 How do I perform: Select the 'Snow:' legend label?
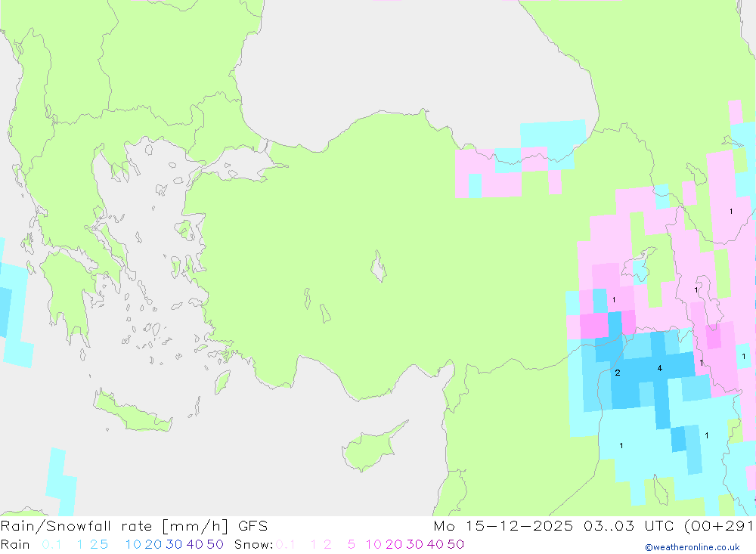click(254, 544)
